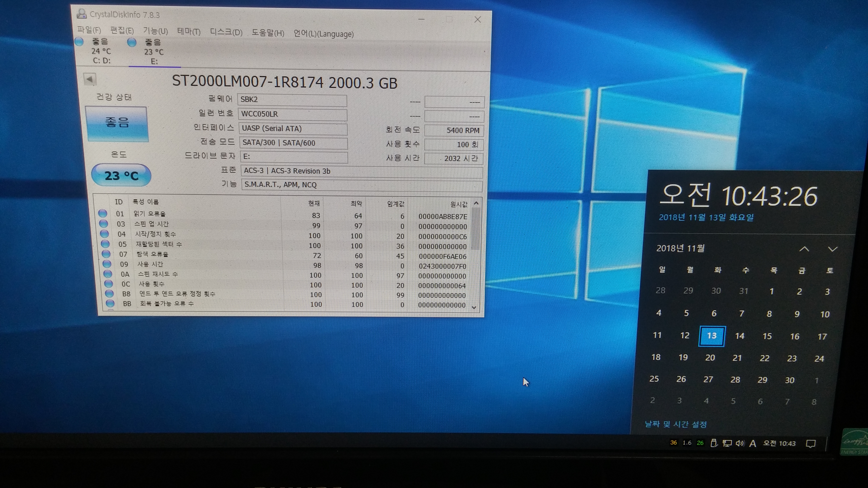Click the 임계값 column header
The width and height of the screenshot is (868, 488).
tap(396, 204)
